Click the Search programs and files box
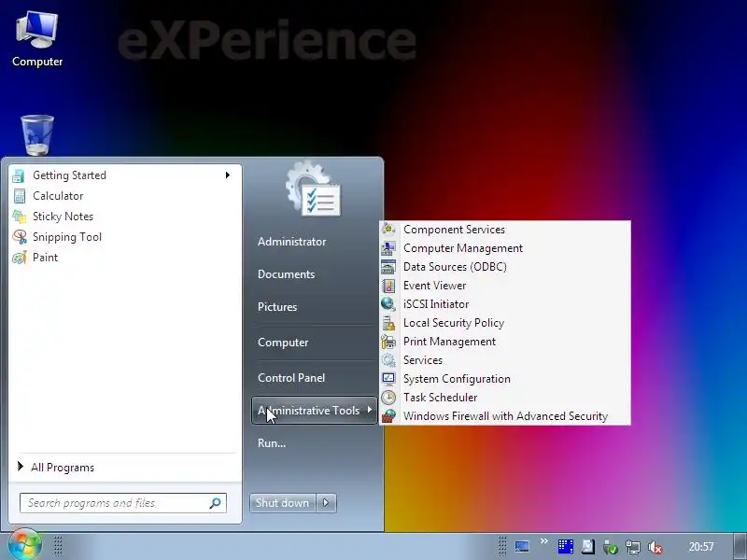Image resolution: width=747 pixels, height=560 pixels. coord(123,503)
